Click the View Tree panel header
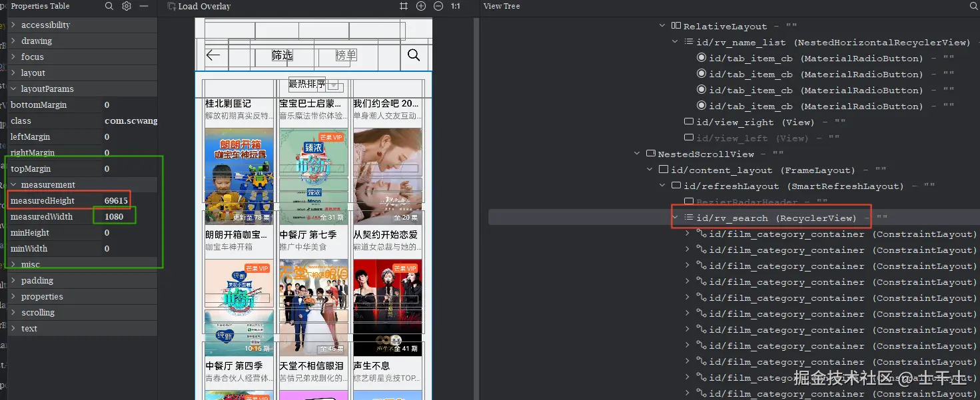Screen dimensions: 980x400 click(502, 6)
